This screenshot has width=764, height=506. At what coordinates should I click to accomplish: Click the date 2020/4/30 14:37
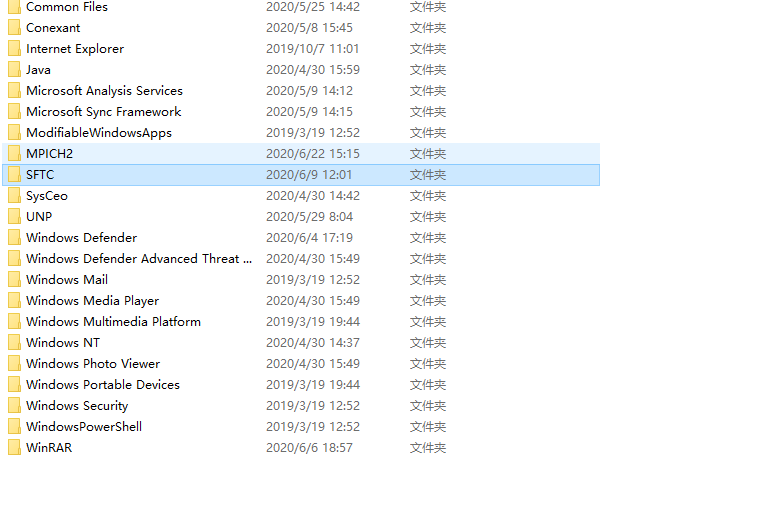coord(313,342)
